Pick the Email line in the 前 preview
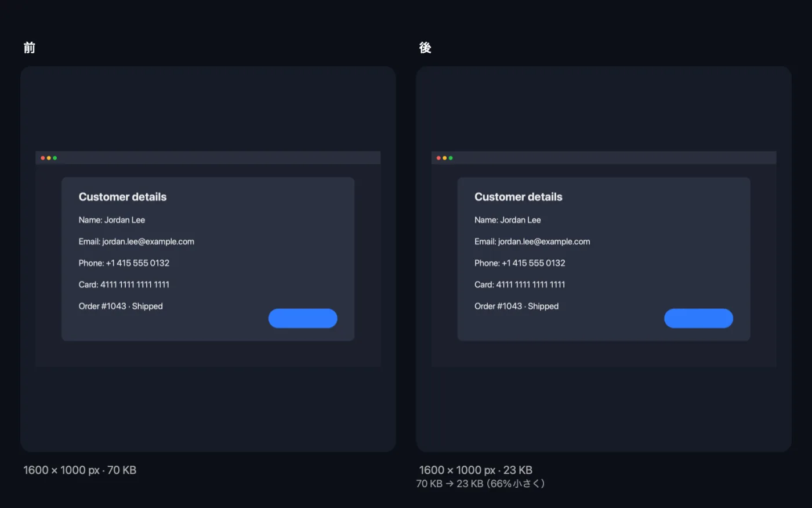812x508 pixels. coord(136,242)
